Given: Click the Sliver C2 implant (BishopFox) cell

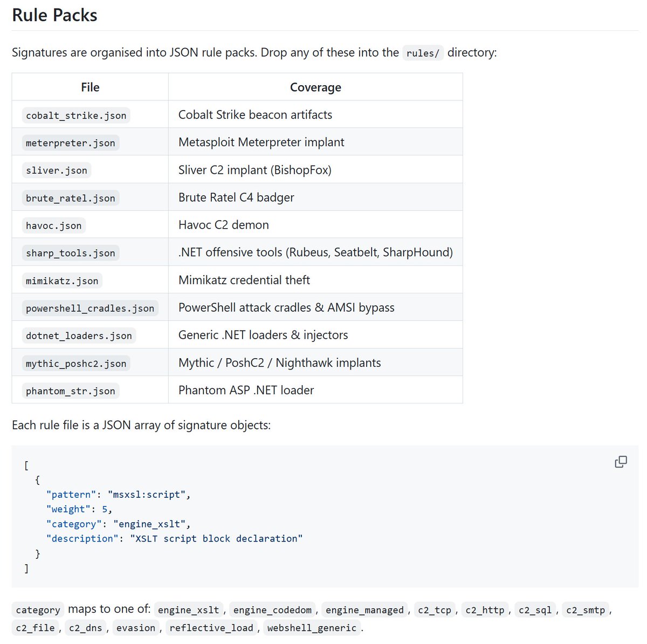Looking at the screenshot, I should coord(315,169).
